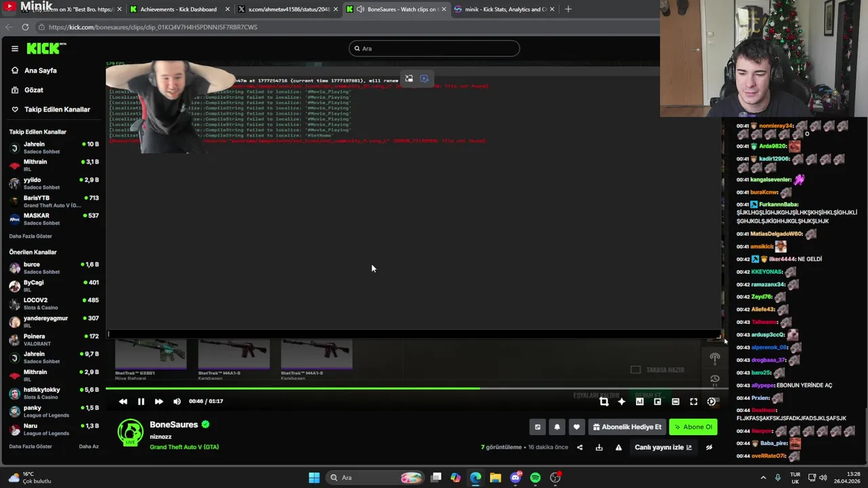Open Discord from taskbar
This screenshot has width=868, height=488.
(x=515, y=478)
